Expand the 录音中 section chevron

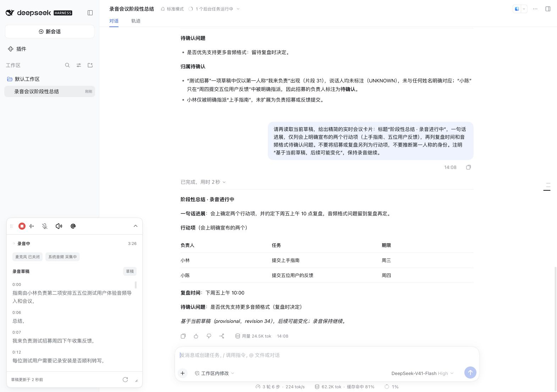tap(14, 243)
